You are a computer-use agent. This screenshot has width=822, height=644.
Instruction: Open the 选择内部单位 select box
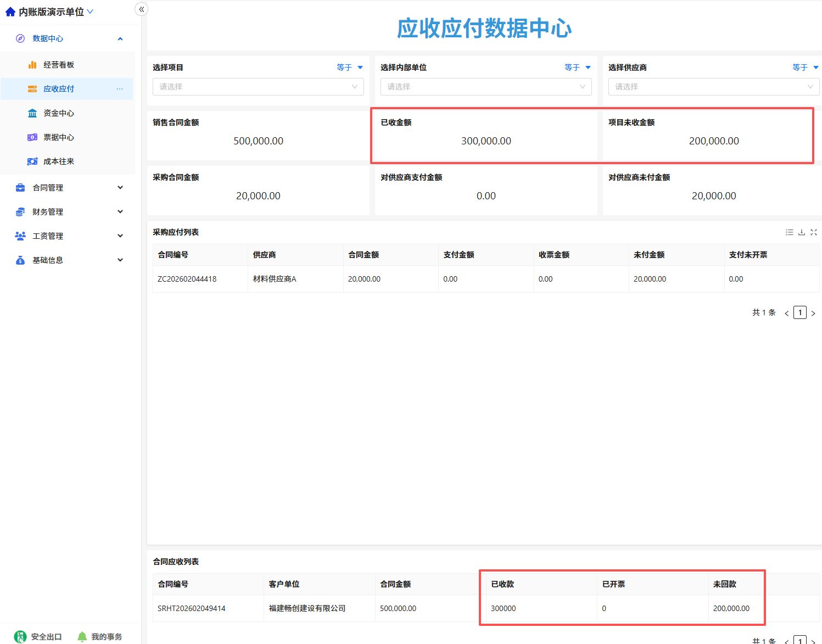click(x=486, y=87)
